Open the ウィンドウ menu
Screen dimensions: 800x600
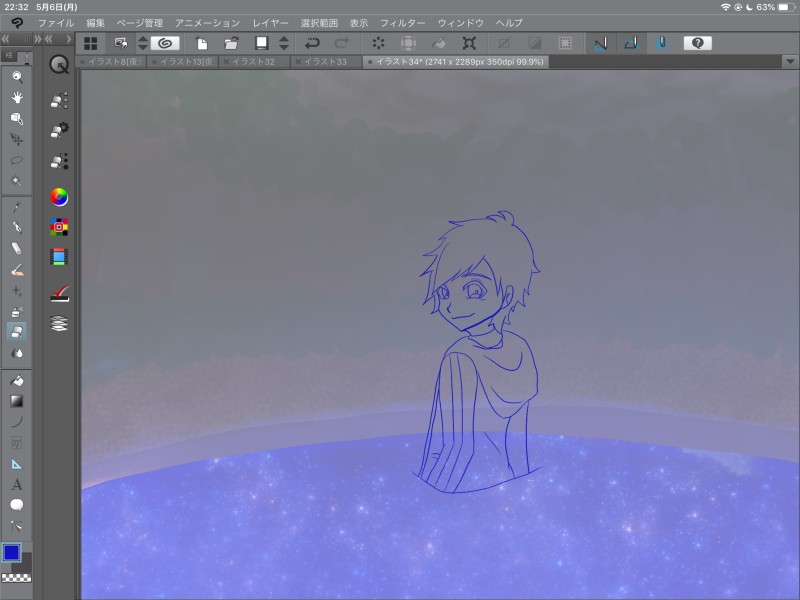click(461, 23)
